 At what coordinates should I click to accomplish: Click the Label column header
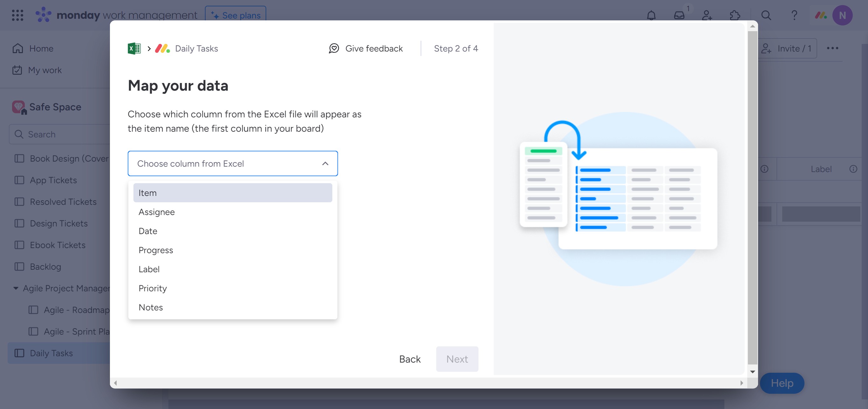click(821, 169)
